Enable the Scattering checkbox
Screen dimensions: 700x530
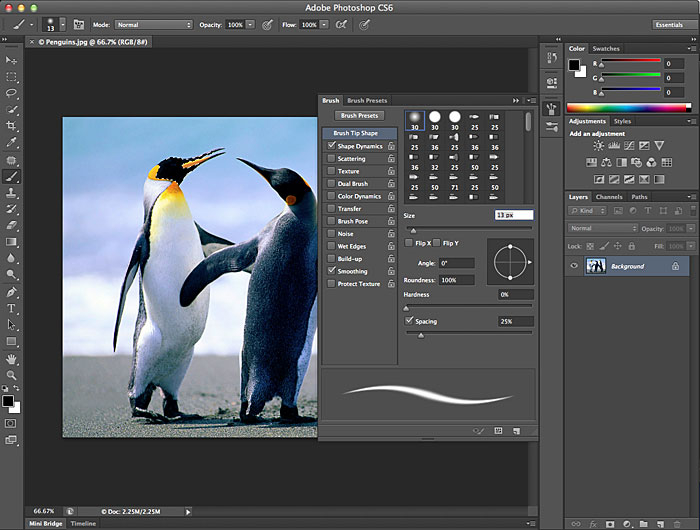pyautogui.click(x=332, y=159)
